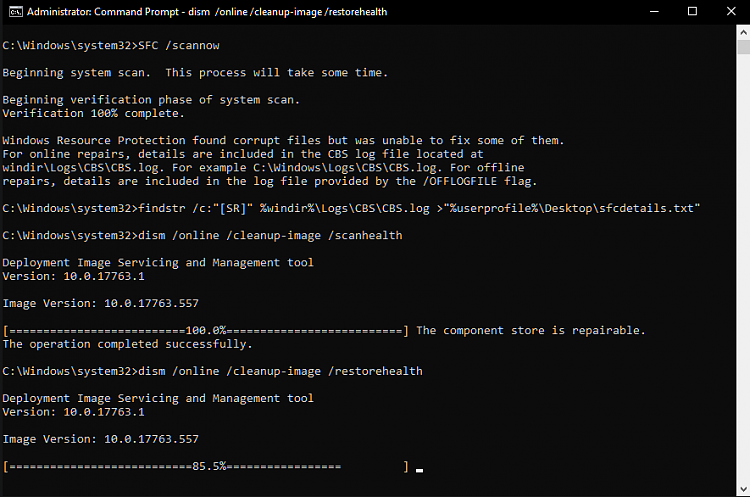
Task: Click the window title text in title bar
Action: click(x=207, y=11)
